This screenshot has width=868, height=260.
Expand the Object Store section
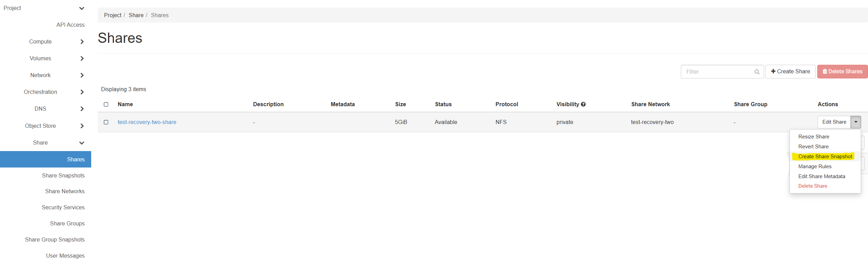pyautogui.click(x=82, y=126)
